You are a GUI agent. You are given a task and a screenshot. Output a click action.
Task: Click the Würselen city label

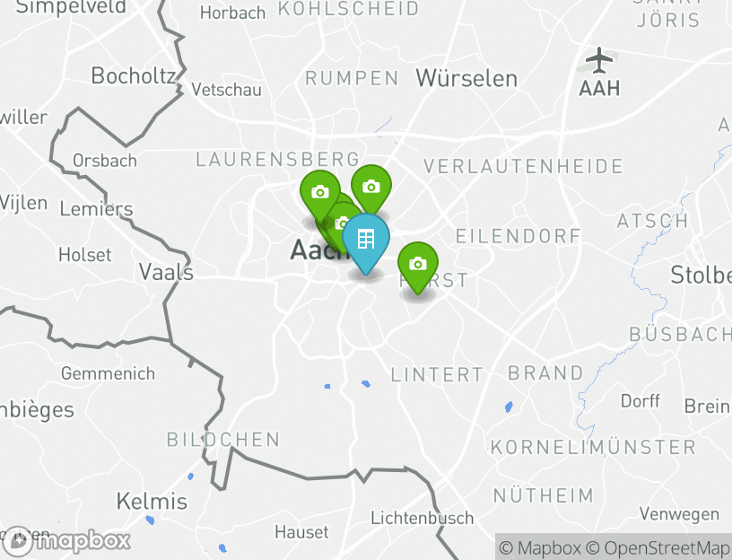coord(466,78)
